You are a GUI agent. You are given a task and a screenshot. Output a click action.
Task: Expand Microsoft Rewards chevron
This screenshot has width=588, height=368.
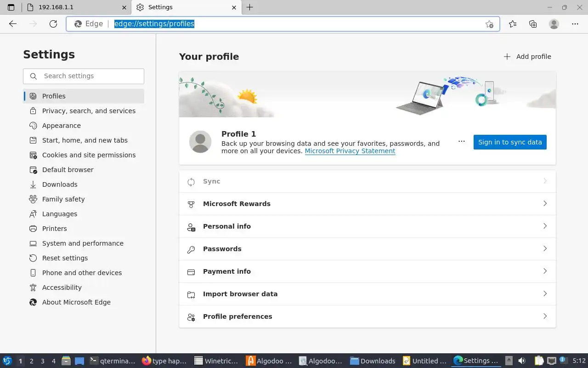pos(545,203)
